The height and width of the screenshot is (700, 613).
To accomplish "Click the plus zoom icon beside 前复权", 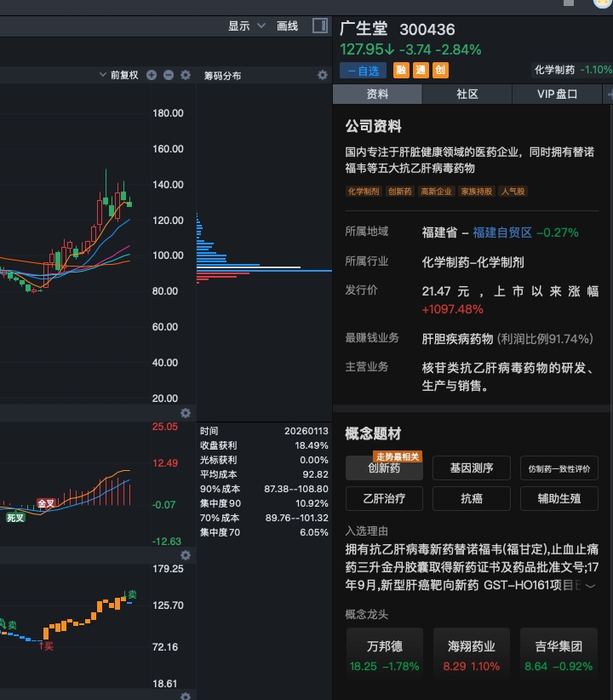I will point(152,75).
